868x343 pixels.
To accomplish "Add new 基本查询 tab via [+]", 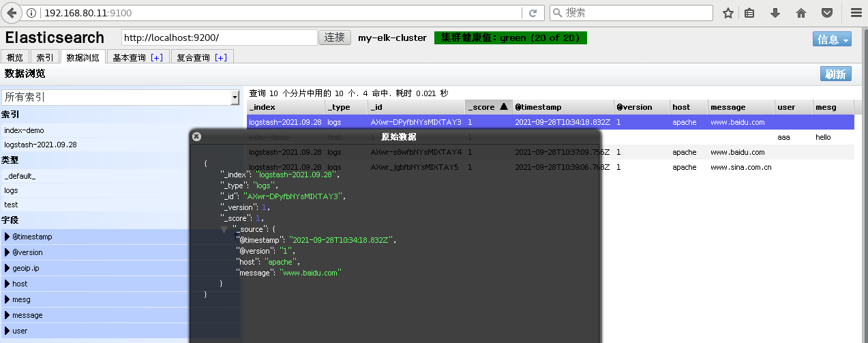I will point(157,58).
